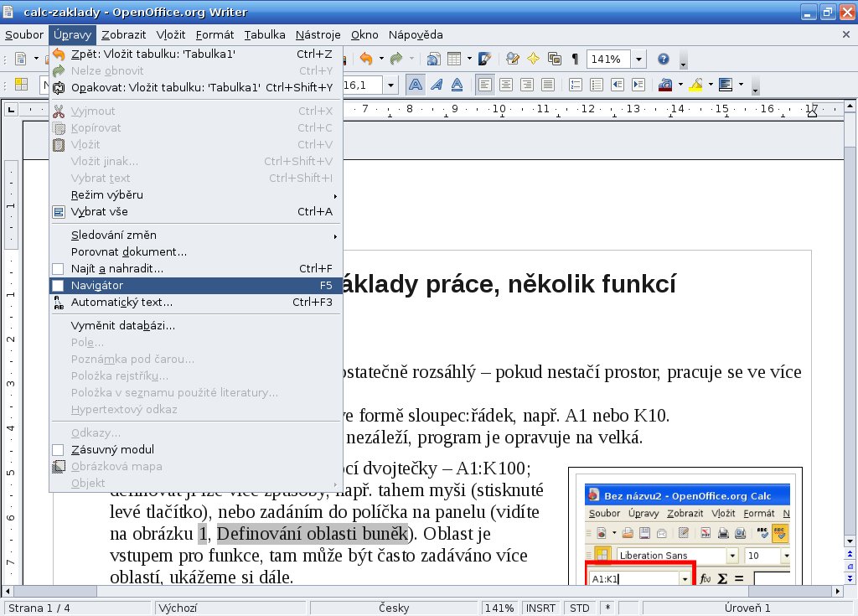This screenshot has width=858, height=616.
Task: Open the font size dropdown arrow
Action: click(390, 85)
